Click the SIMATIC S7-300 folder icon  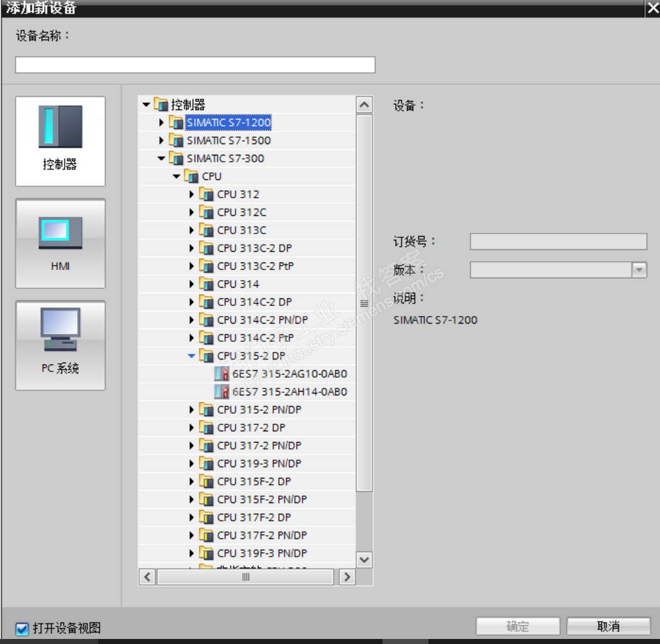click(176, 159)
